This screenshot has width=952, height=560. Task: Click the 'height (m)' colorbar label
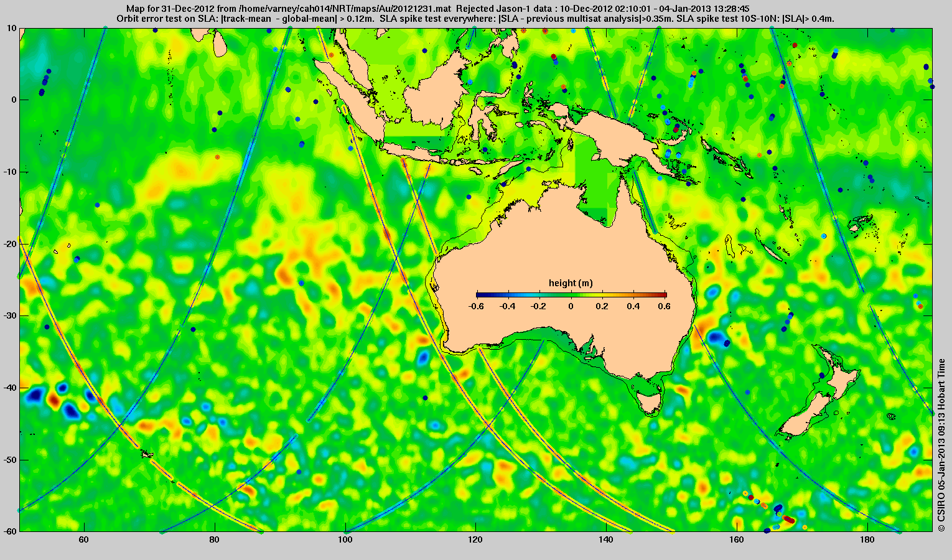571,283
